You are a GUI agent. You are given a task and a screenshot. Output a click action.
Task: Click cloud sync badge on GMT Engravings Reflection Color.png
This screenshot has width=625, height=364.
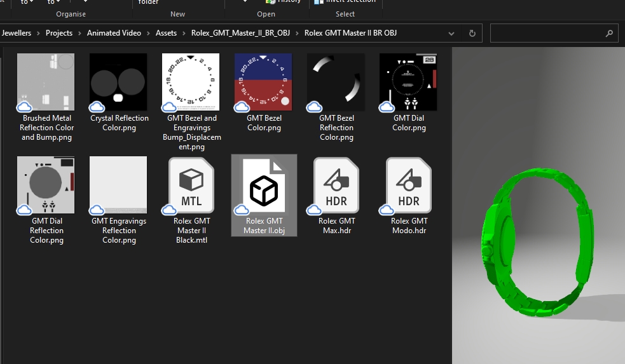click(x=97, y=210)
